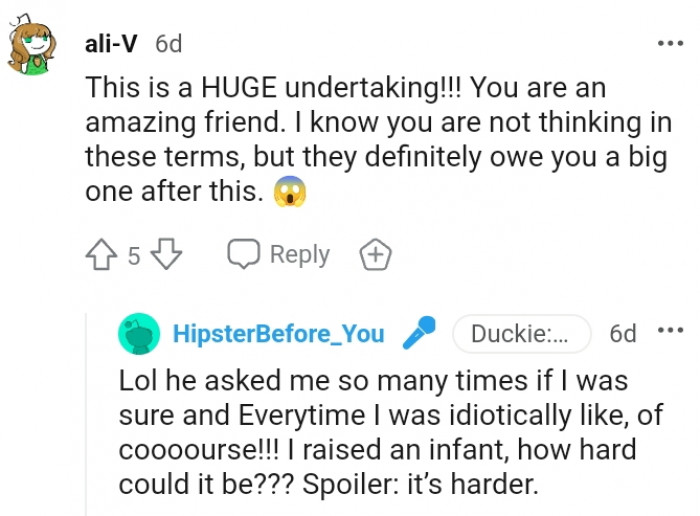Image resolution: width=700 pixels, height=516 pixels.
Task: Open the ali-V username profile link
Action: [112, 44]
